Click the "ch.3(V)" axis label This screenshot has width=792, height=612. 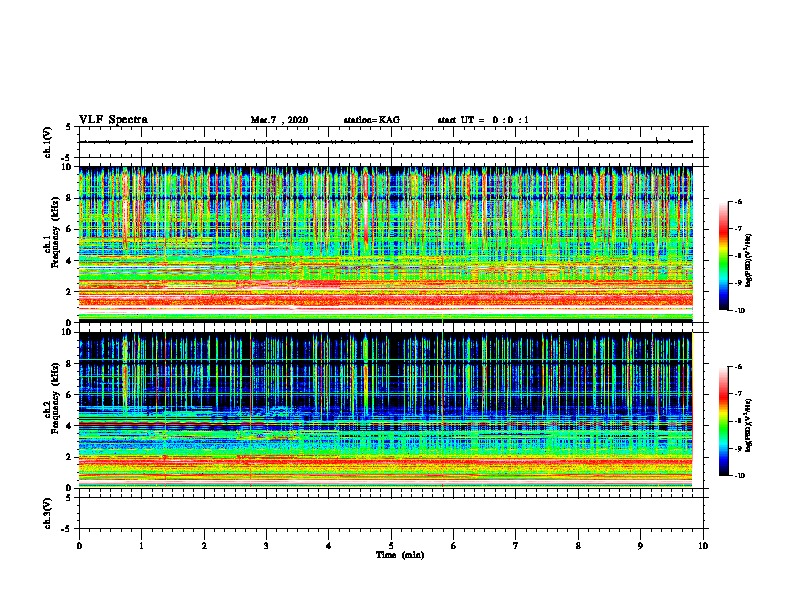coord(47,513)
